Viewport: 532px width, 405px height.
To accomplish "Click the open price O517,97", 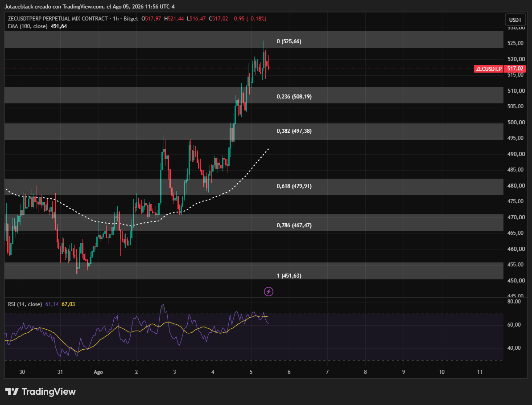I will coord(151,19).
